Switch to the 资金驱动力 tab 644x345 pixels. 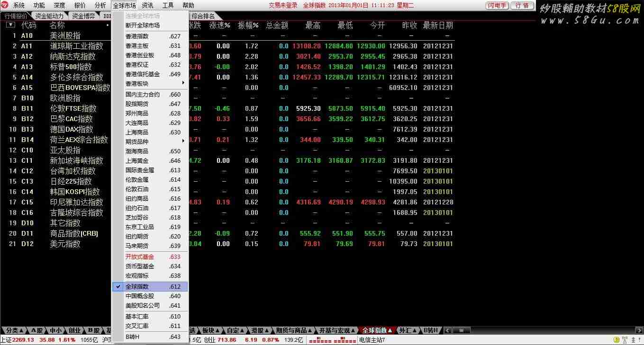[x=49, y=16]
